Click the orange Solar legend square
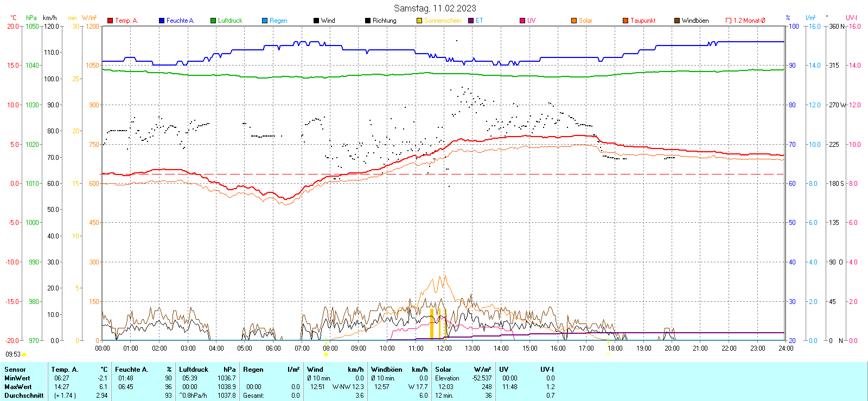The image size is (868, 401). click(574, 21)
